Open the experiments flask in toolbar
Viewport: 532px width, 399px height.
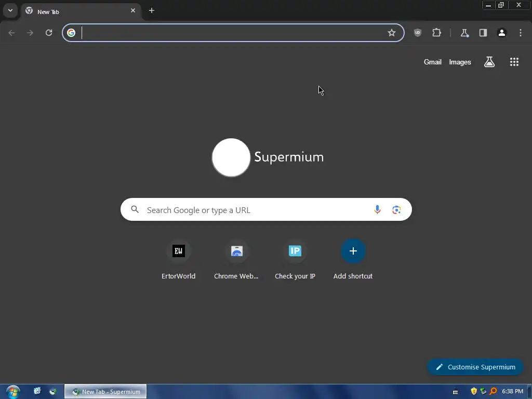[x=464, y=33]
